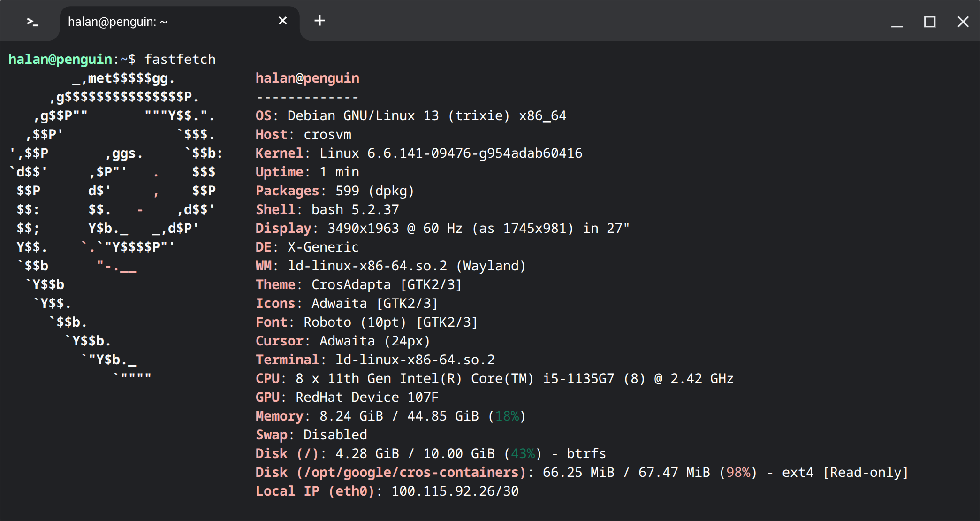The image size is (980, 521).
Task: Click the Swap value Disabled
Action: tap(335, 435)
